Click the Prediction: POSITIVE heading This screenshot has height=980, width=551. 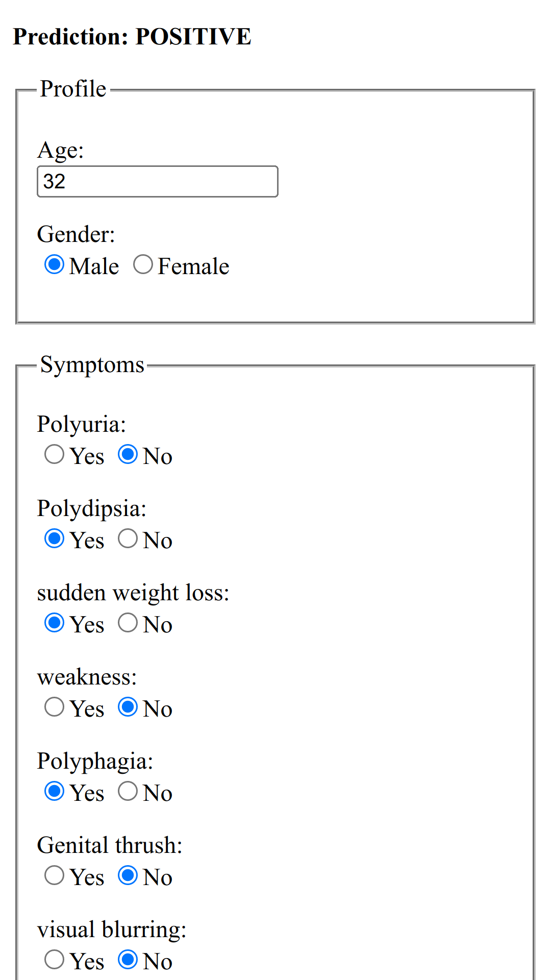click(132, 37)
